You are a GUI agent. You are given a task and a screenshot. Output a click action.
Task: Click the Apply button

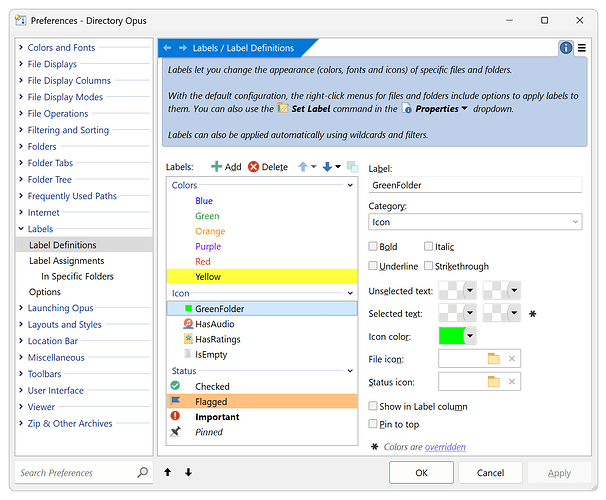[x=559, y=473]
